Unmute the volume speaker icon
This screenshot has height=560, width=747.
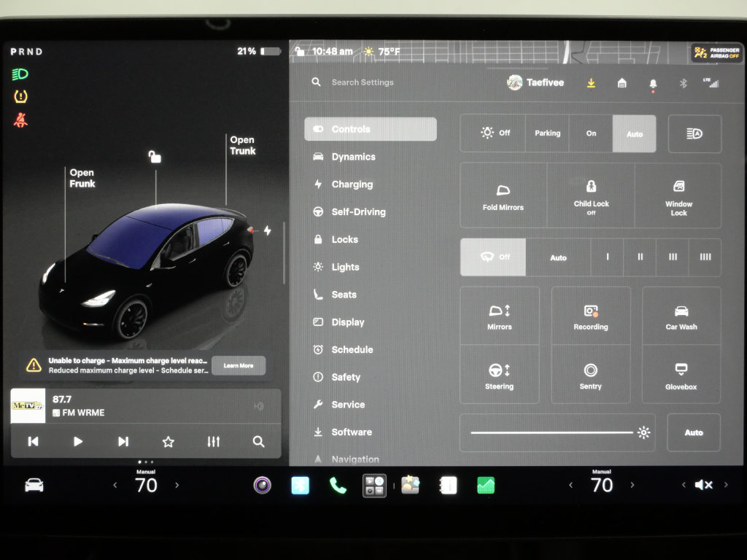pyautogui.click(x=704, y=485)
